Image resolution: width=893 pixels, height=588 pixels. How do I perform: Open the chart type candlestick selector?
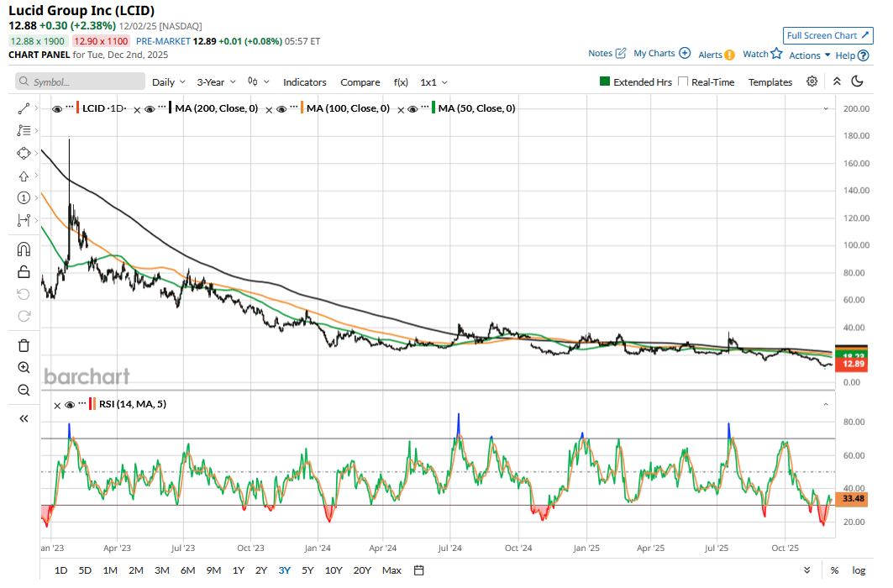tap(259, 82)
